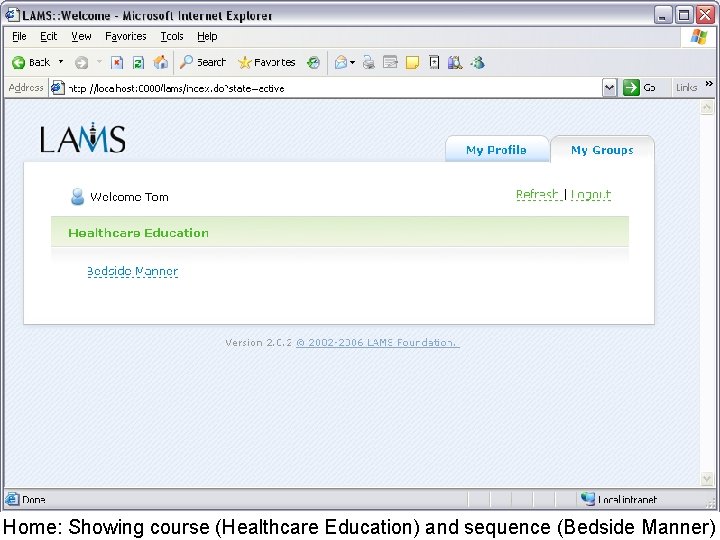Screen dimensions: 720x540
Task: Click the Edit page toolbar icon
Action: point(390,62)
